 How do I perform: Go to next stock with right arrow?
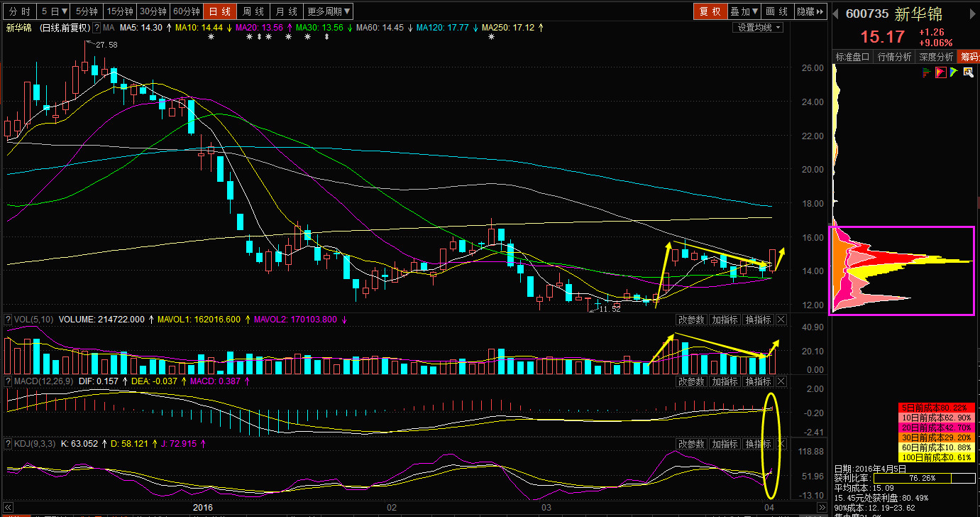point(974,14)
